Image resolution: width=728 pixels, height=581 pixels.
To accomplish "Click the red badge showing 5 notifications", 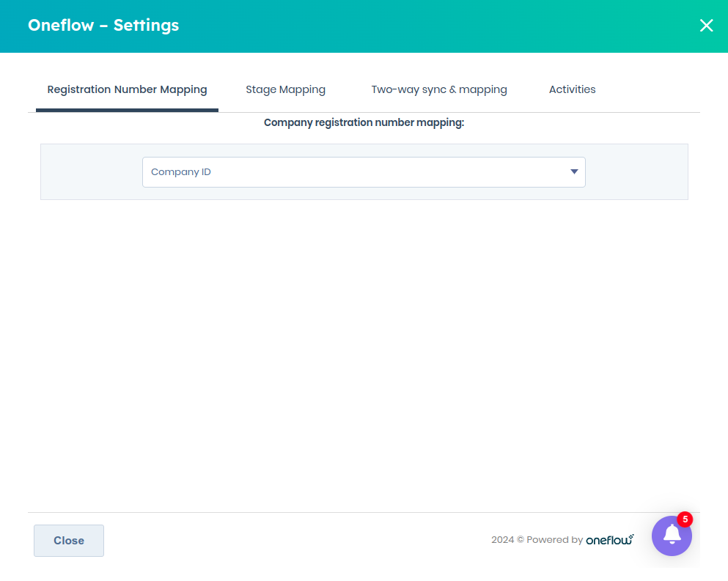I will click(x=683, y=519).
